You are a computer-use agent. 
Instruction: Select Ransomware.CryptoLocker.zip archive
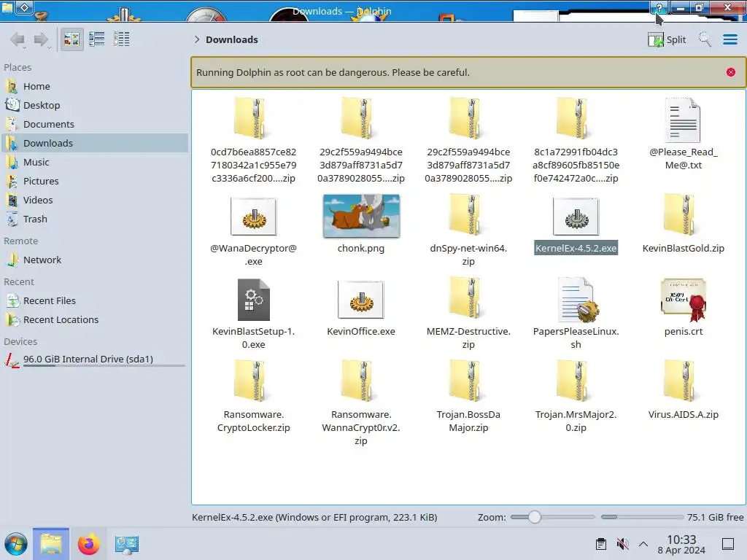(253, 397)
